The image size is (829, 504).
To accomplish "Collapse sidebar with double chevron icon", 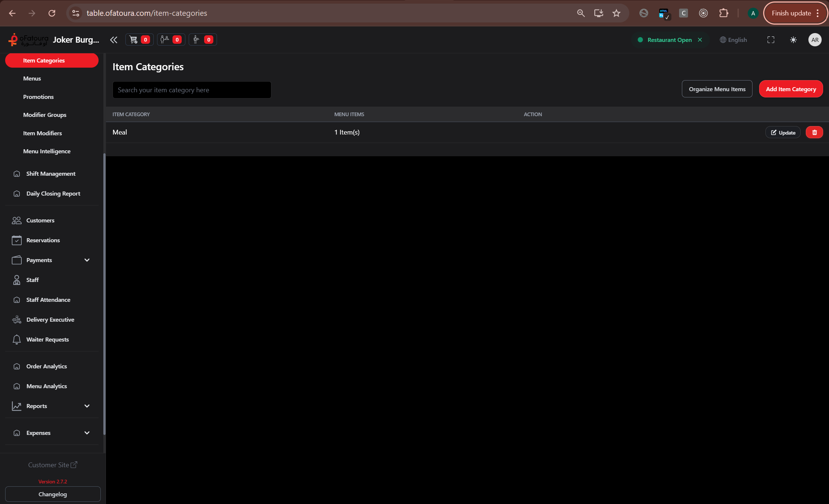I will 114,40.
